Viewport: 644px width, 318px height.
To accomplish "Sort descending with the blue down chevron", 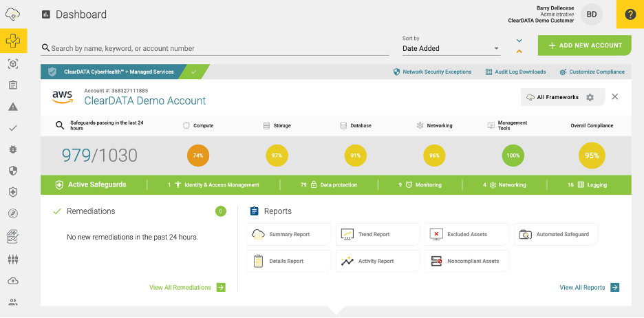I will coord(519,41).
